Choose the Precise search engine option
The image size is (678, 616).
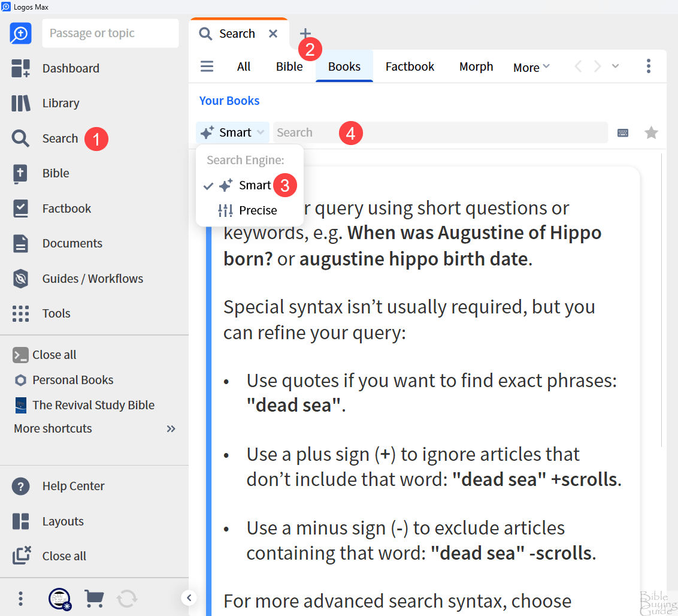(258, 210)
